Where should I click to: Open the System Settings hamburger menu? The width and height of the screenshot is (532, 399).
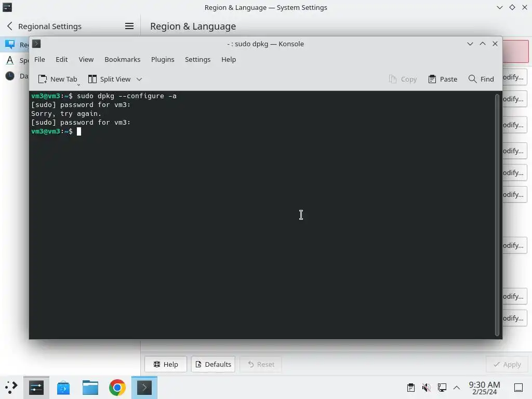coord(129,26)
